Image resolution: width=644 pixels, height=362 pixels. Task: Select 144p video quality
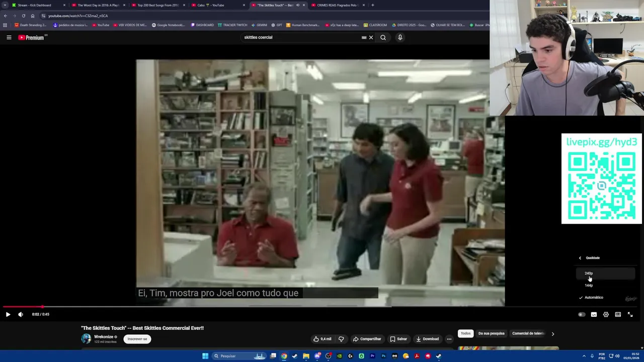point(605,285)
